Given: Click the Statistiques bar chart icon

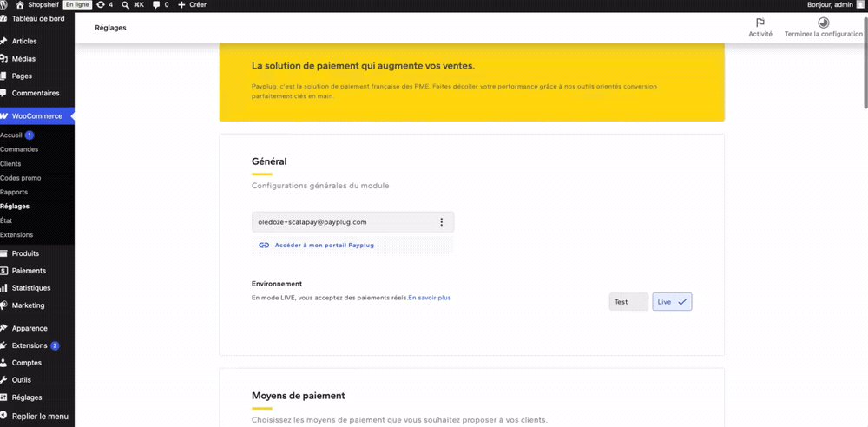Looking at the screenshot, I should point(3,288).
